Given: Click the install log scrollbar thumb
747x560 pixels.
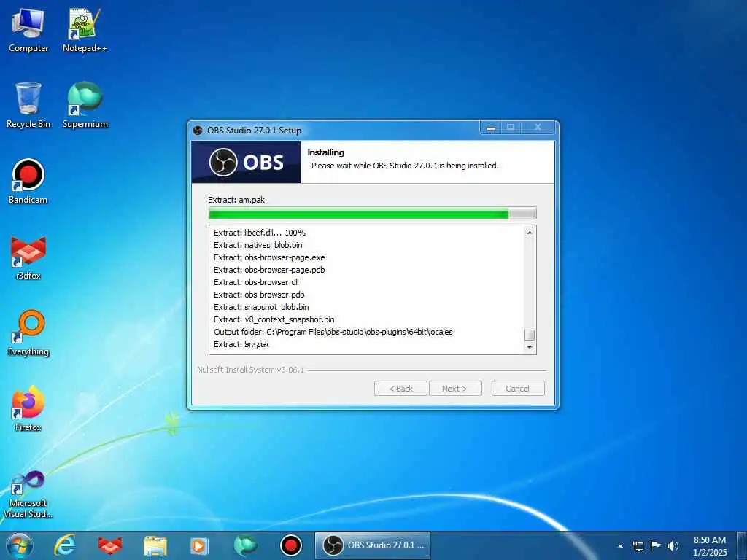Looking at the screenshot, I should 530,335.
